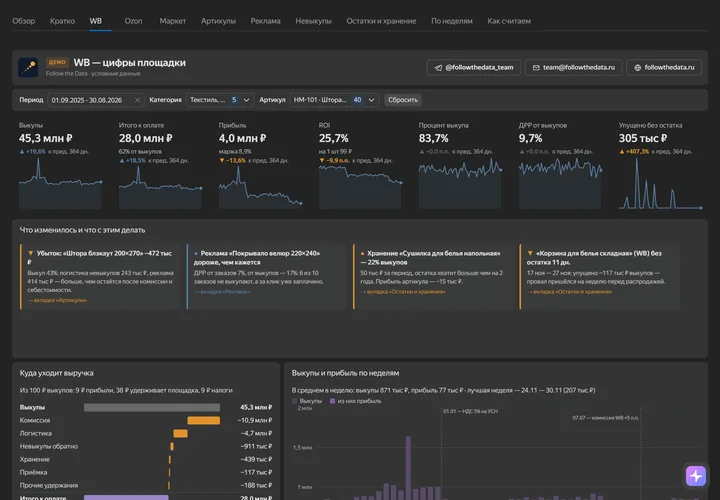The image size is (720, 500).
Task: Click the −4,7 млн ₽ logistics value
Action: point(256,433)
